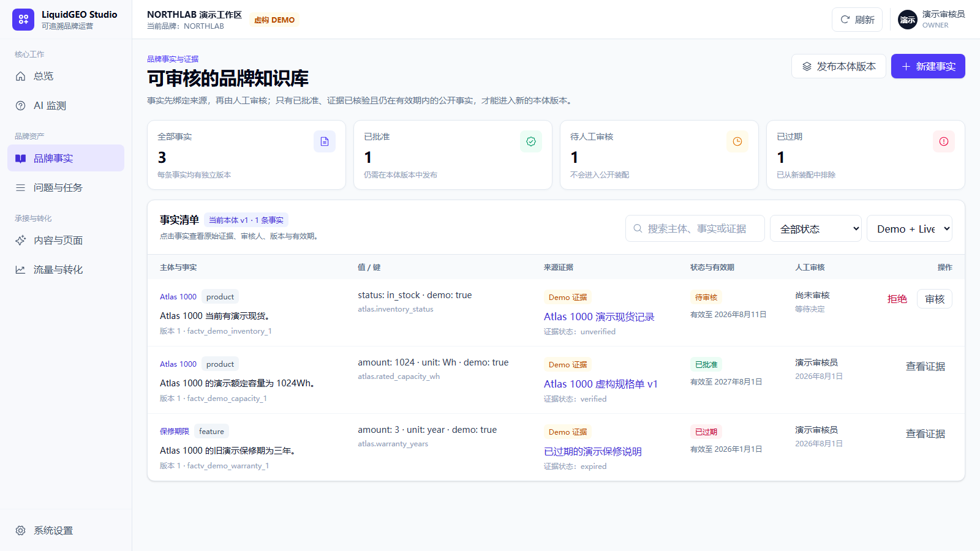
Task: Click the 流量与转化 chart icon
Action: [20, 269]
